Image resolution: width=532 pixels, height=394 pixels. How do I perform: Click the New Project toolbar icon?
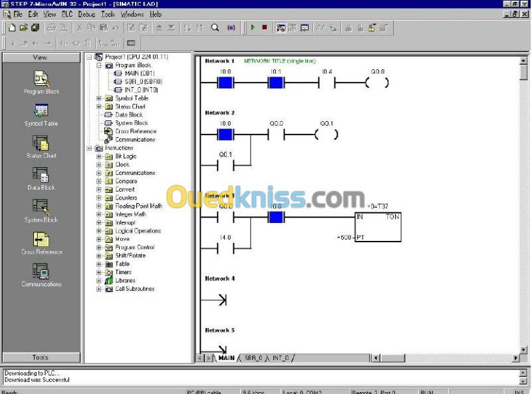(12, 28)
